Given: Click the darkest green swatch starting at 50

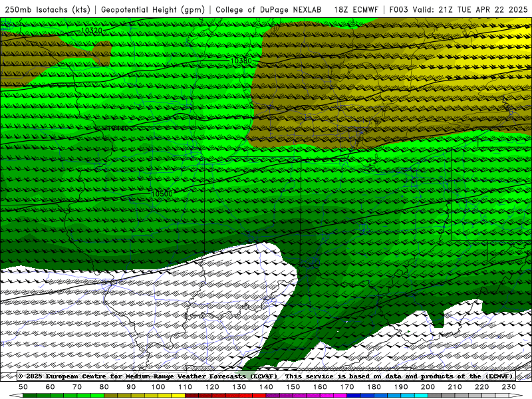Looking at the screenshot, I should point(30,396).
